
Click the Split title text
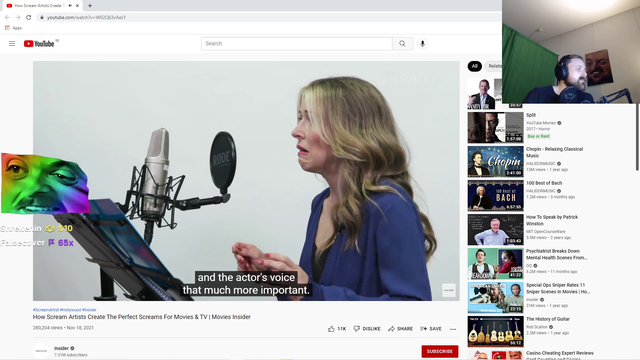[x=531, y=115]
